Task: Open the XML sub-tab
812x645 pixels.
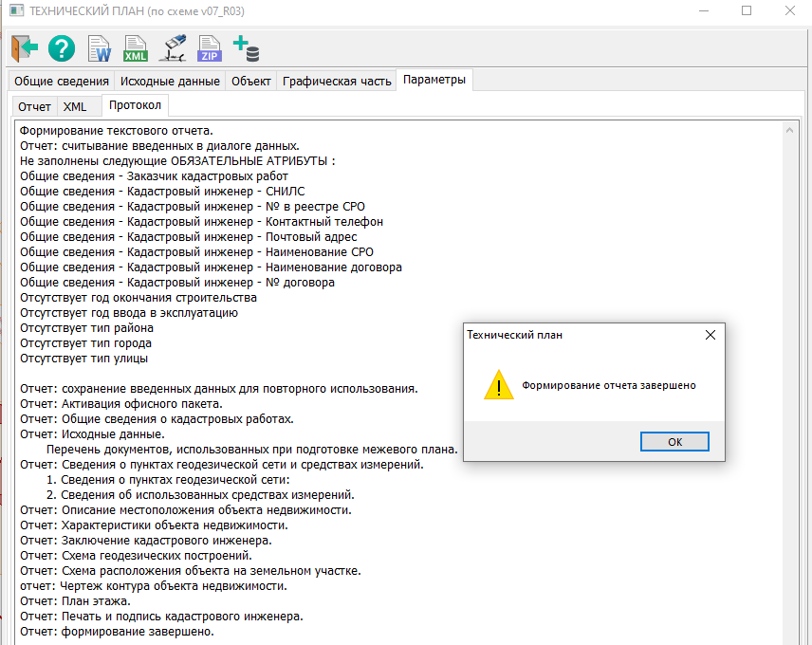Action: click(x=74, y=106)
